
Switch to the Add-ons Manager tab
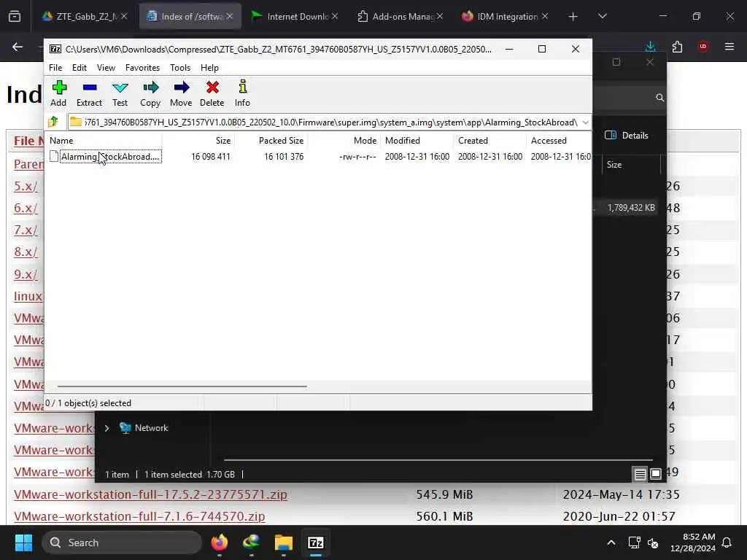[400, 16]
